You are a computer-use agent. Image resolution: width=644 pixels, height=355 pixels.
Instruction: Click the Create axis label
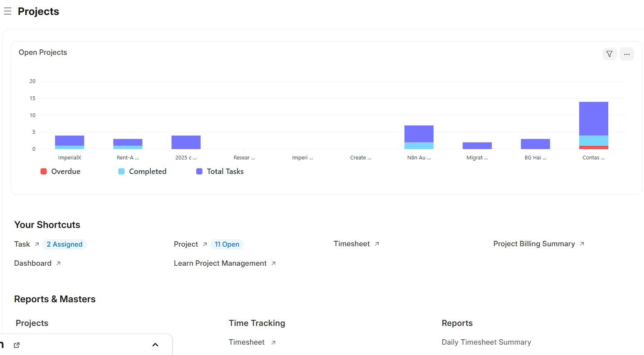pyautogui.click(x=361, y=158)
